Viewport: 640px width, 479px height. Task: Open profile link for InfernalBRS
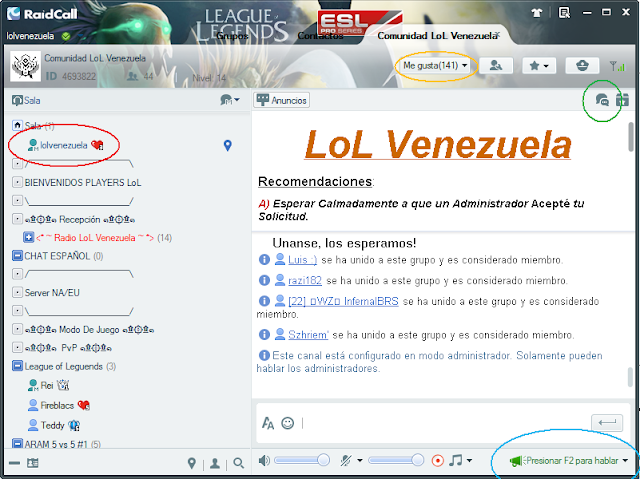pos(343,301)
